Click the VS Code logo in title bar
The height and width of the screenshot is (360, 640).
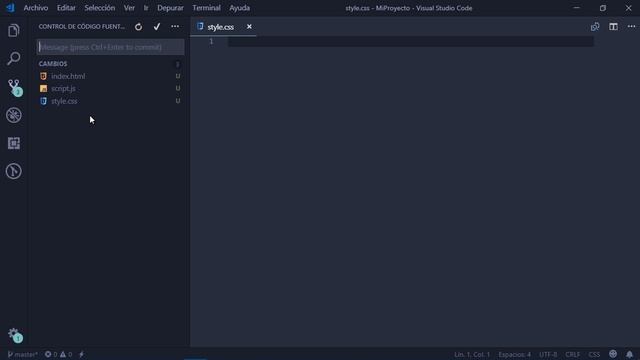click(10, 8)
